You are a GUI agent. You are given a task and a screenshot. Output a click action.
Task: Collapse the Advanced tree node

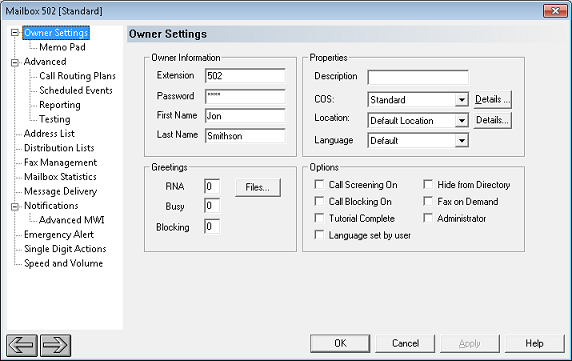point(15,62)
